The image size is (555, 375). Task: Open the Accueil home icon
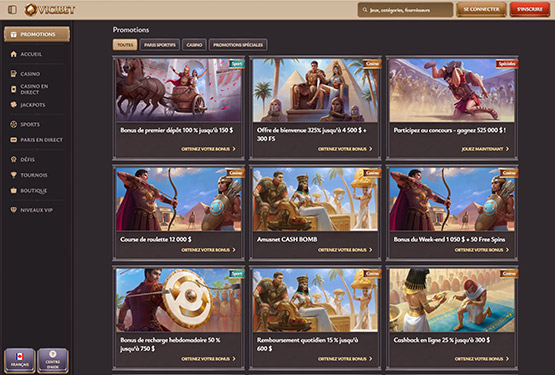point(13,54)
